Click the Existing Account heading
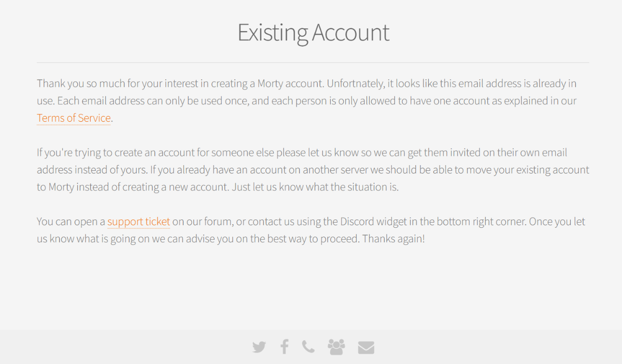622x364 pixels. click(x=313, y=32)
